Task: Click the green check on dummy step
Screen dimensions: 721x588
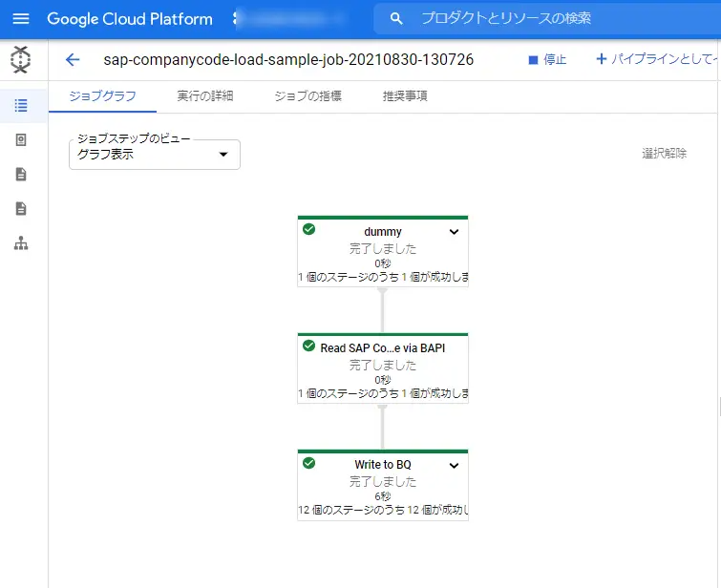Action: point(309,229)
